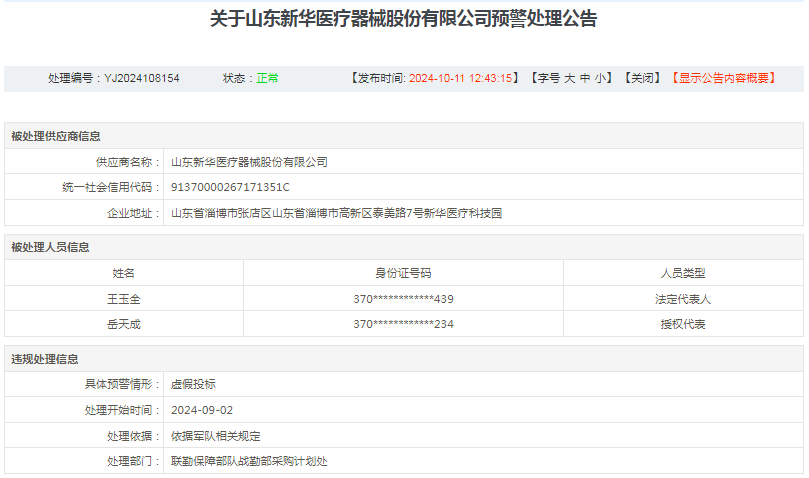Viewport: 809px width, 478px height.
Task: Set font size to 小 (small)
Action: (600, 78)
